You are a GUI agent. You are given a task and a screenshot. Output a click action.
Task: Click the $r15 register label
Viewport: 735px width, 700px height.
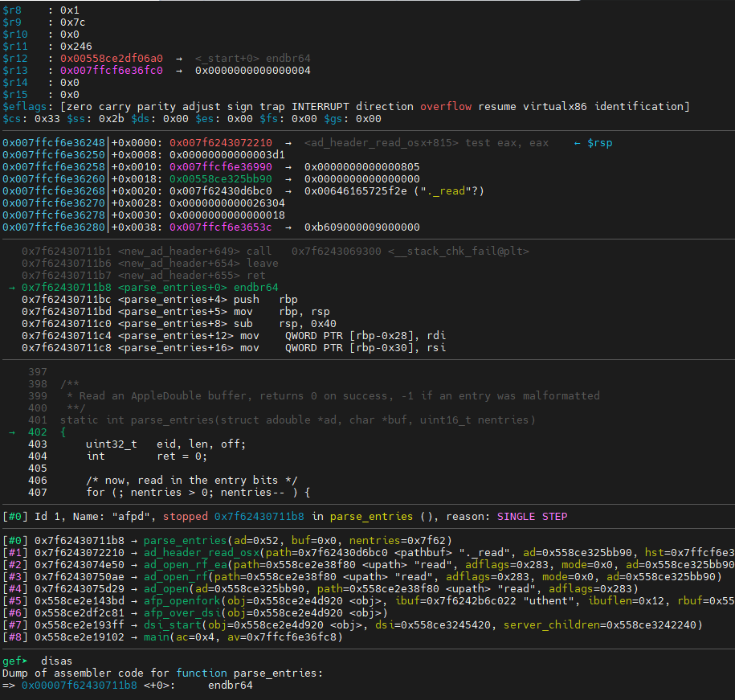coord(15,95)
